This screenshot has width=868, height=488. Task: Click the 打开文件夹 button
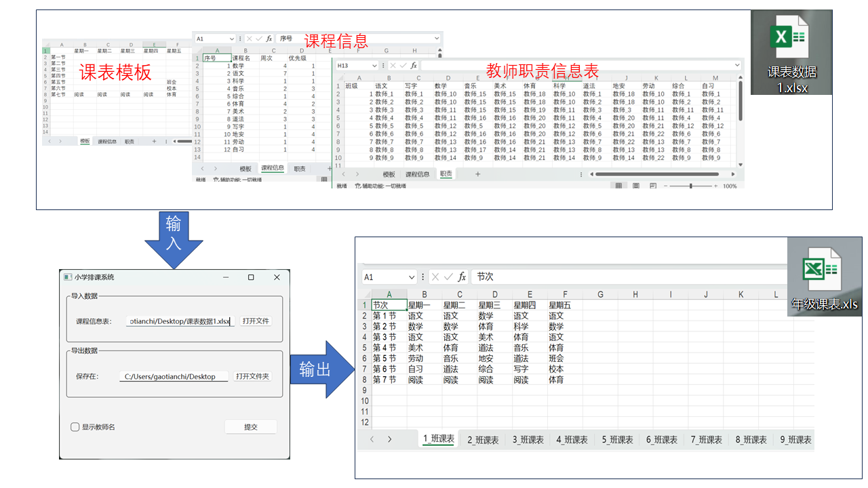(252, 376)
